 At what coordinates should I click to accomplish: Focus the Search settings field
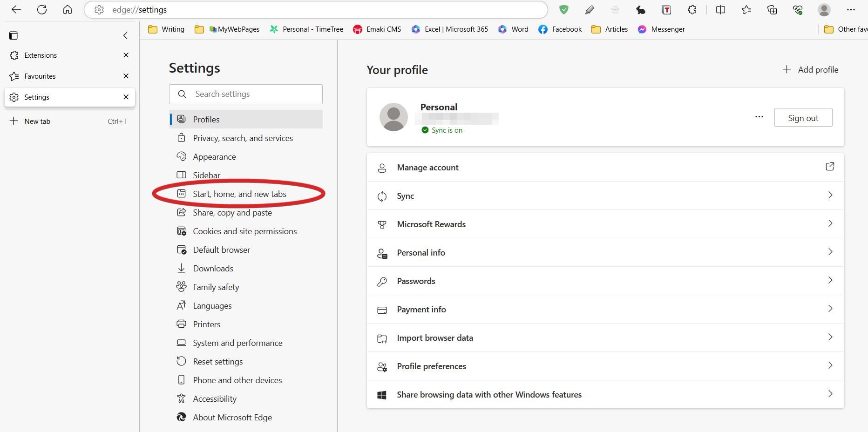point(251,94)
